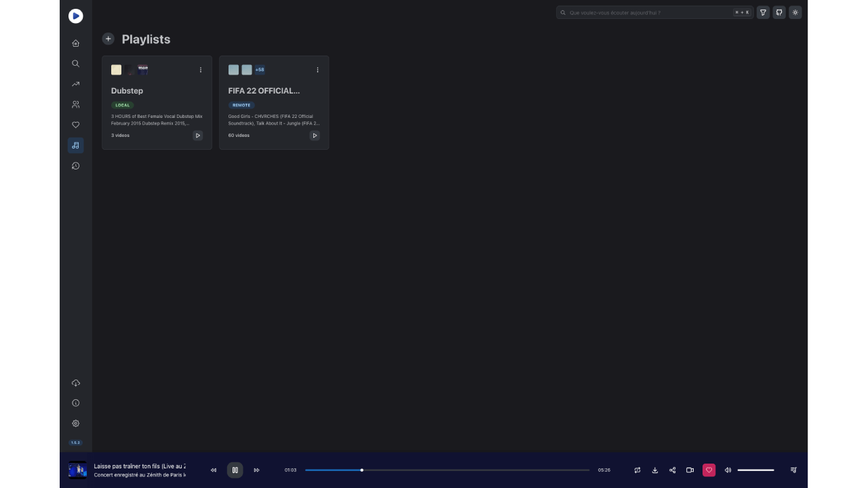Open the filter icon near the search bar
This screenshot has width=868, height=488.
pyautogui.click(x=762, y=12)
